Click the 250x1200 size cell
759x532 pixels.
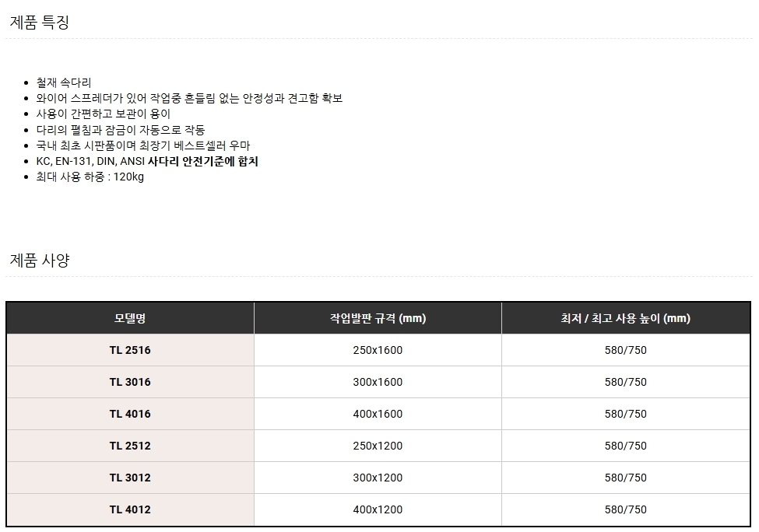[x=378, y=446]
